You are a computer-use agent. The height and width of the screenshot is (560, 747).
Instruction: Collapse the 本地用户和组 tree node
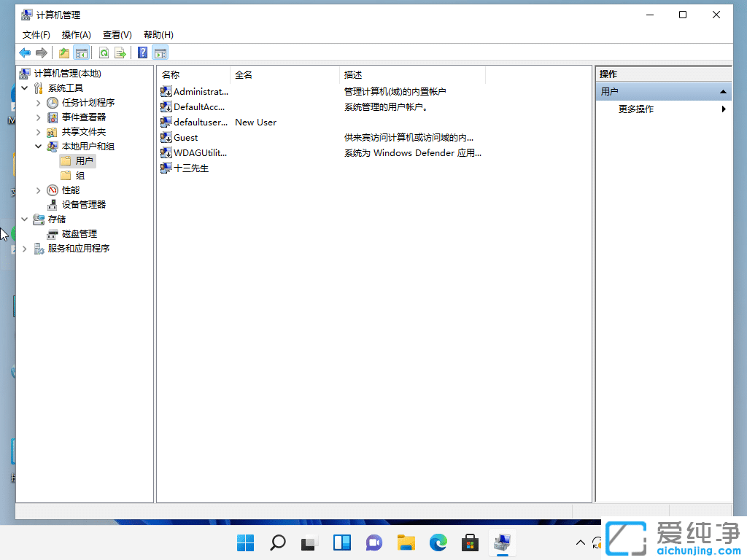(38, 146)
